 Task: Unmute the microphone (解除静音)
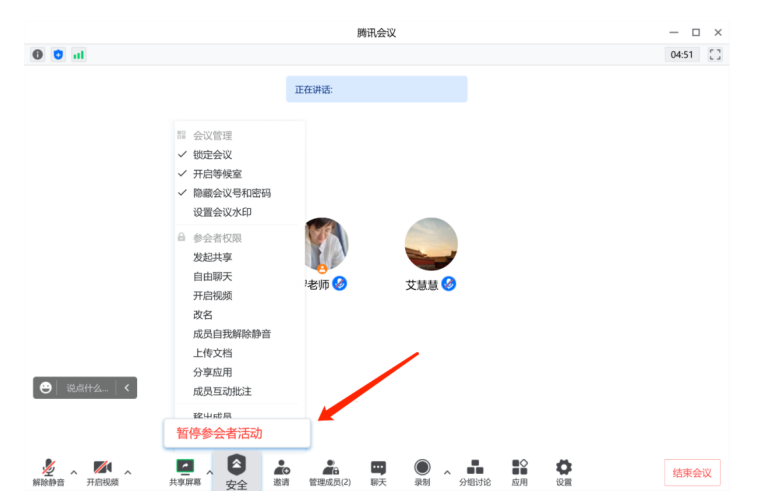(48, 472)
